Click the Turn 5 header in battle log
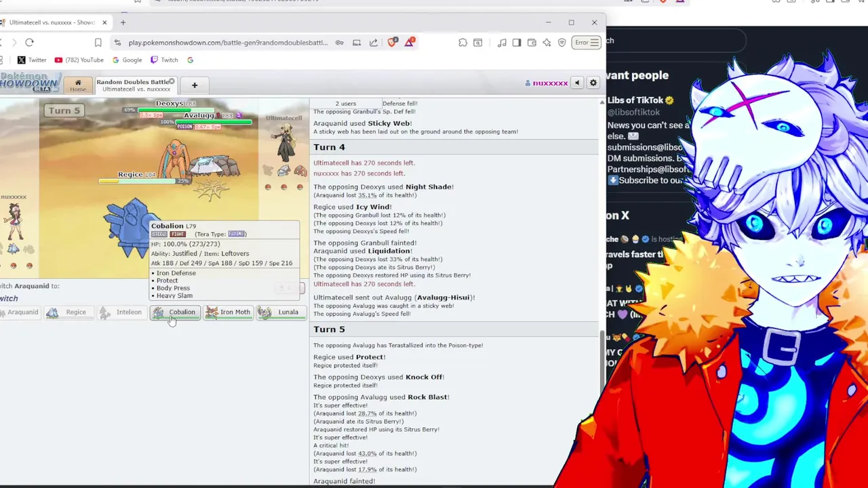 point(329,329)
